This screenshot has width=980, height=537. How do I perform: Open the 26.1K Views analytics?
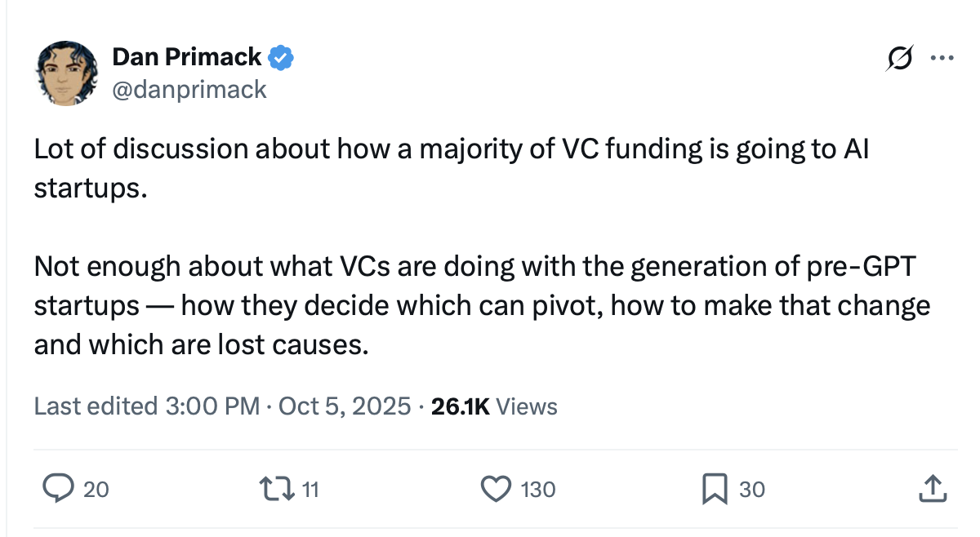pyautogui.click(x=494, y=406)
